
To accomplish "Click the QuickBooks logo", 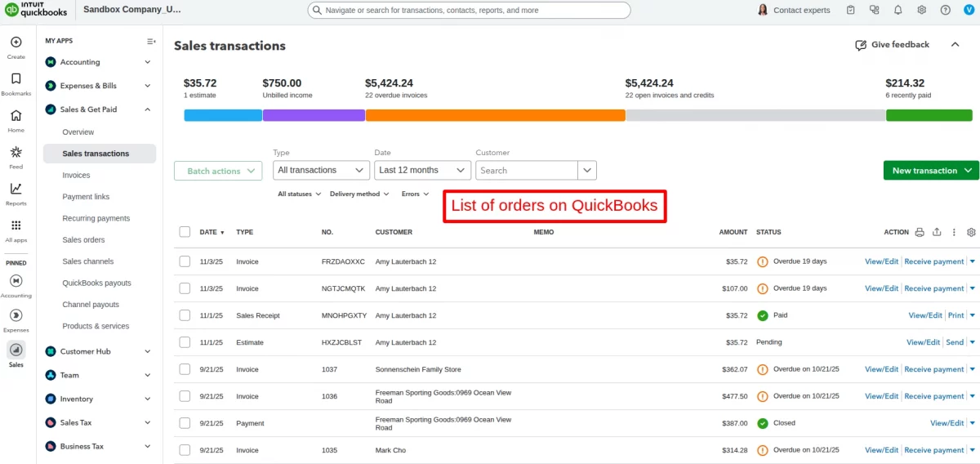I will (34, 10).
